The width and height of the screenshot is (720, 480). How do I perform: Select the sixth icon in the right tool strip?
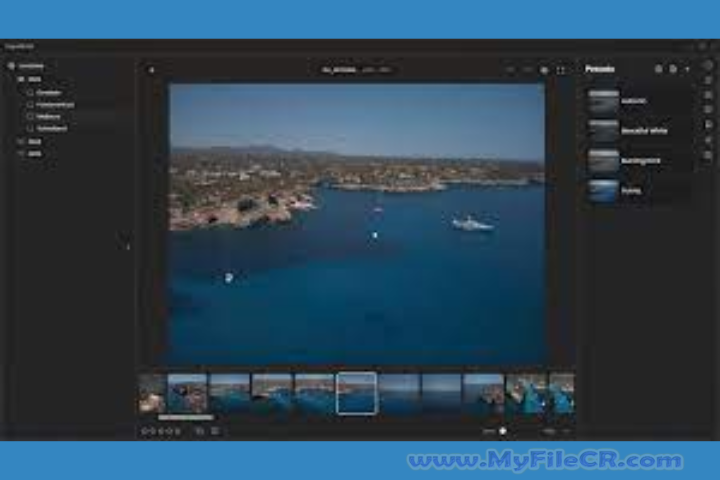tap(708, 140)
